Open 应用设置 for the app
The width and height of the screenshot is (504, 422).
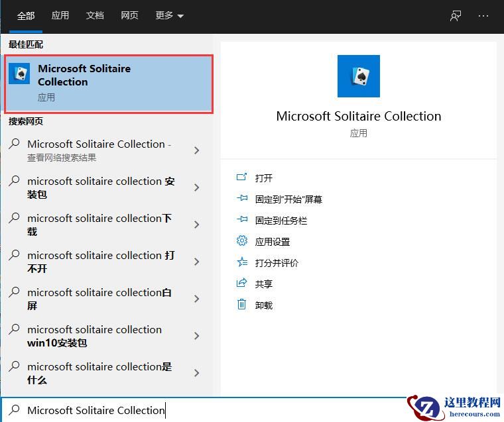click(x=273, y=242)
